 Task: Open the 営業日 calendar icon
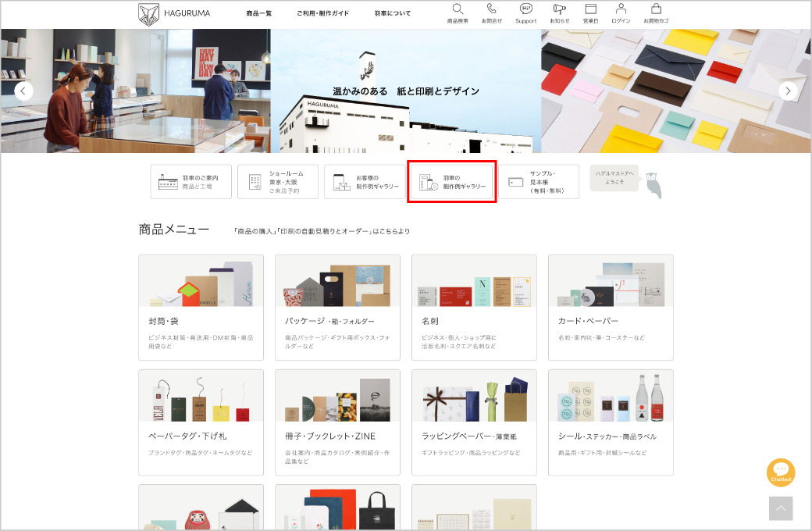(x=590, y=10)
